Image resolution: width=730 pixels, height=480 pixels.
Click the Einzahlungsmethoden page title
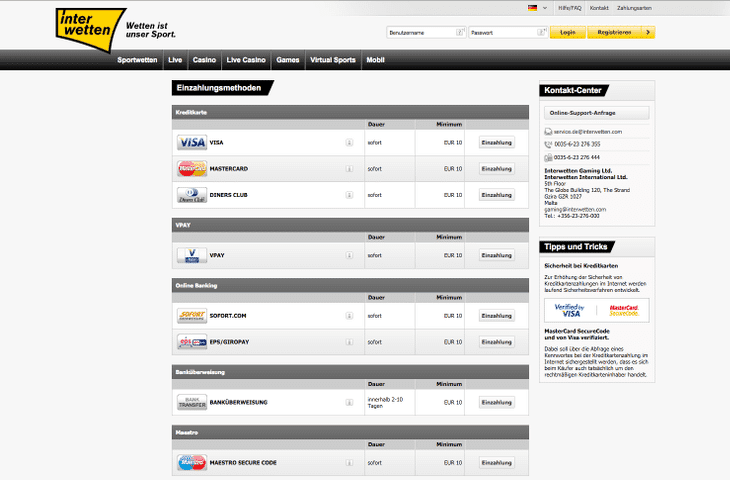[219, 88]
